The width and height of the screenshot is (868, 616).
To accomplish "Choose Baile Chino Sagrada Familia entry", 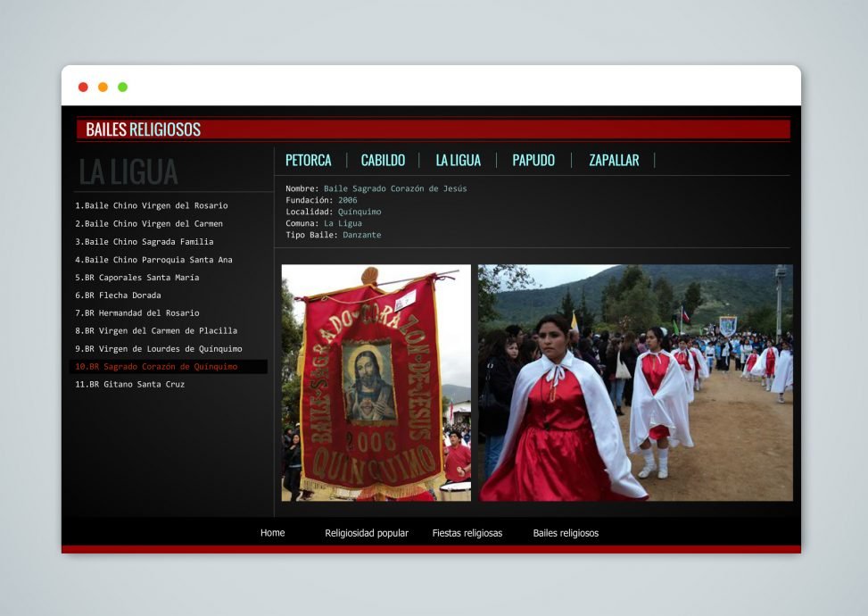I will (x=145, y=242).
